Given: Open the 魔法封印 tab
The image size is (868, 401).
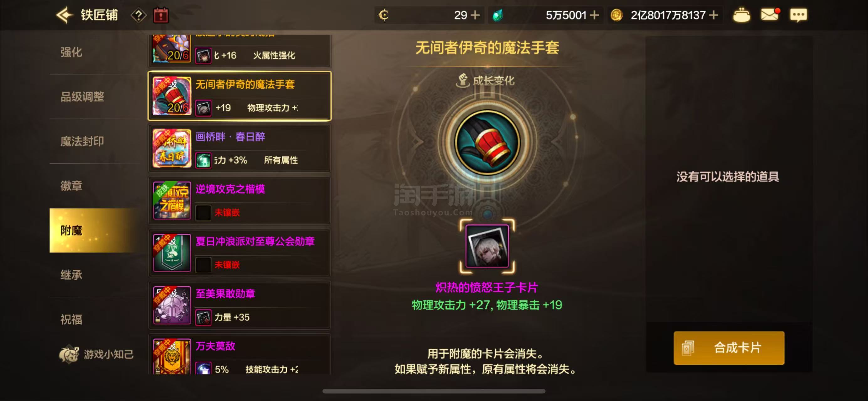Looking at the screenshot, I should pos(82,141).
